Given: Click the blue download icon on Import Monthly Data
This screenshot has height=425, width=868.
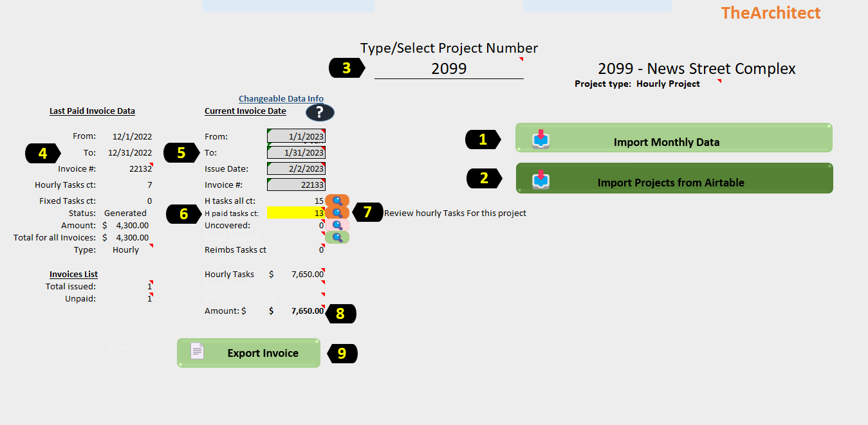Looking at the screenshot, I should coord(541,138).
